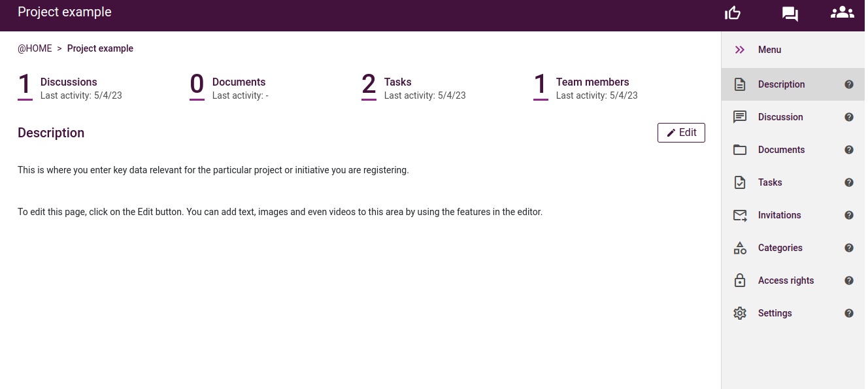Click the Invitations envelope icon in sidebar

point(740,215)
